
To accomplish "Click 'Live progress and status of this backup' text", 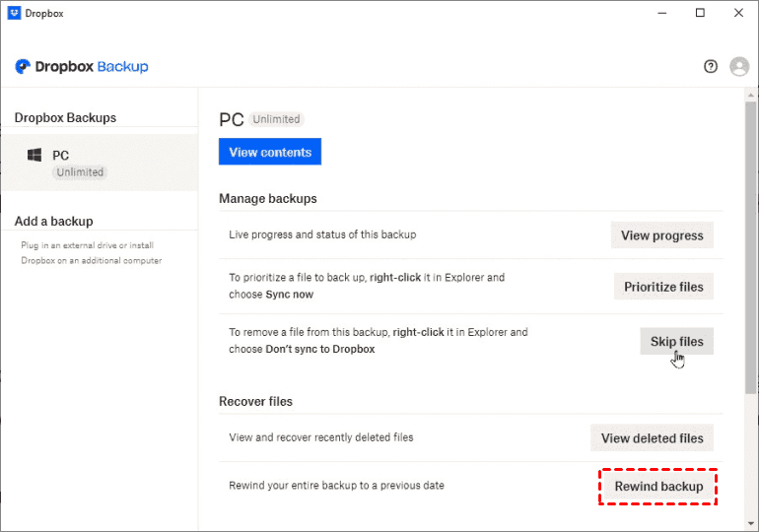I will [322, 234].
